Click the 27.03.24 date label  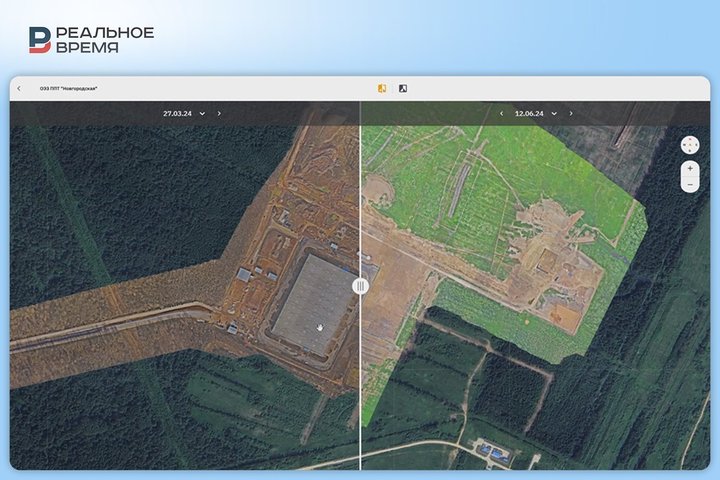coord(177,114)
